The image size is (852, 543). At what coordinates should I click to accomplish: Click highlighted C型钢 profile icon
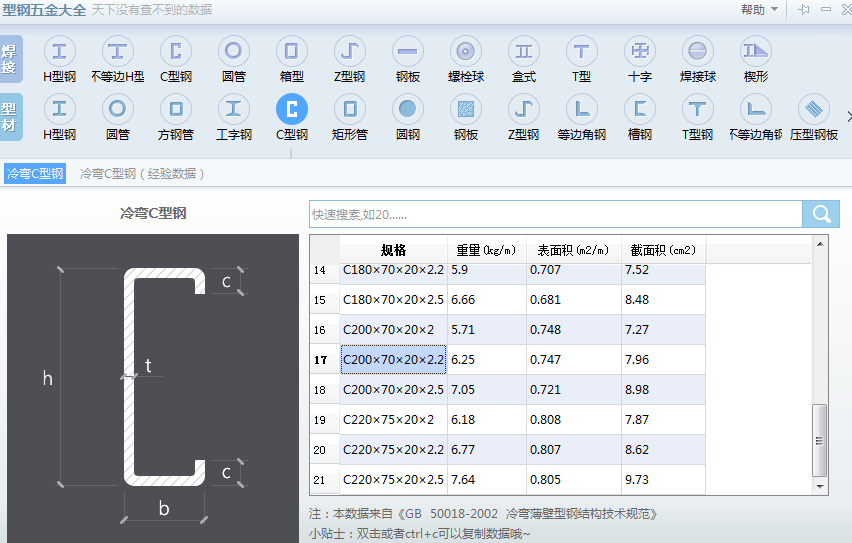click(x=292, y=109)
